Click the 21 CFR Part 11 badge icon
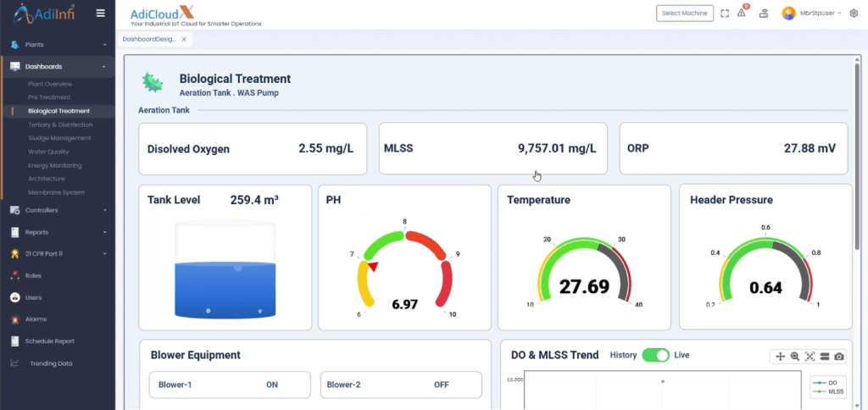 pyautogui.click(x=15, y=254)
